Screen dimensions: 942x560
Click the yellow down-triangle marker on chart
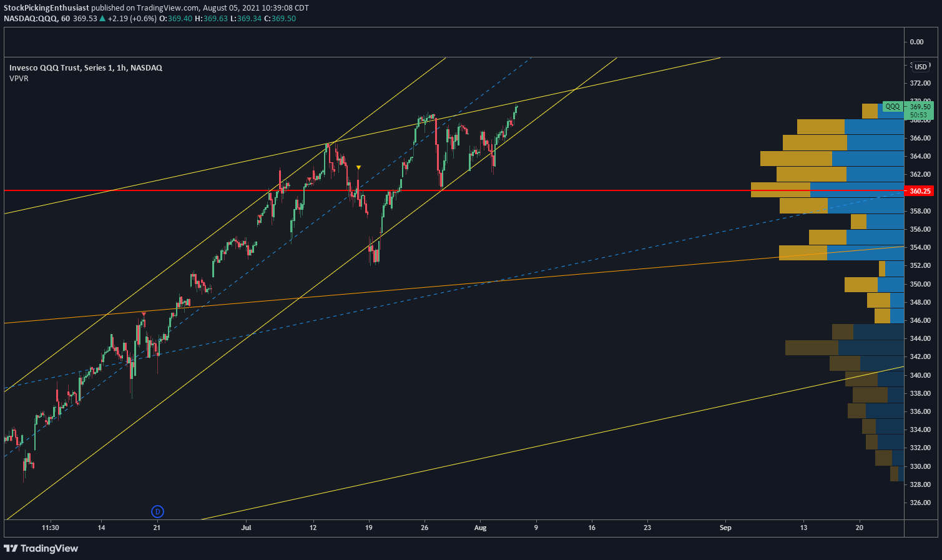[358, 167]
